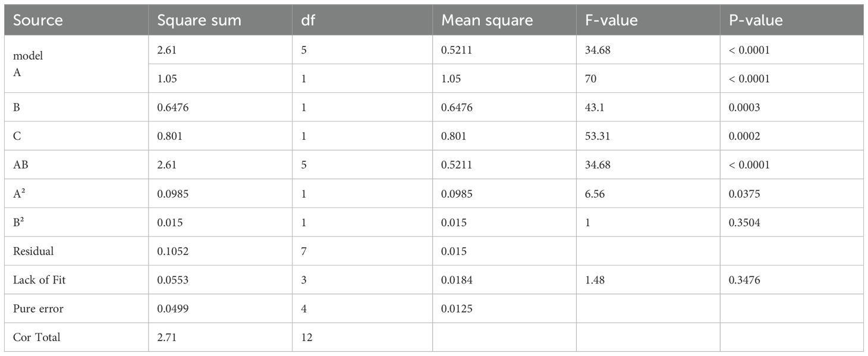Click the F-value cell showing 70
868x356 pixels.
click(591, 79)
